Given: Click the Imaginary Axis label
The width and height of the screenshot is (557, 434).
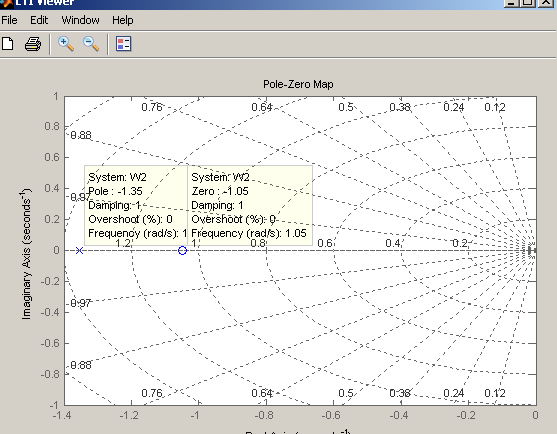Looking at the screenshot, I should 27,254.
